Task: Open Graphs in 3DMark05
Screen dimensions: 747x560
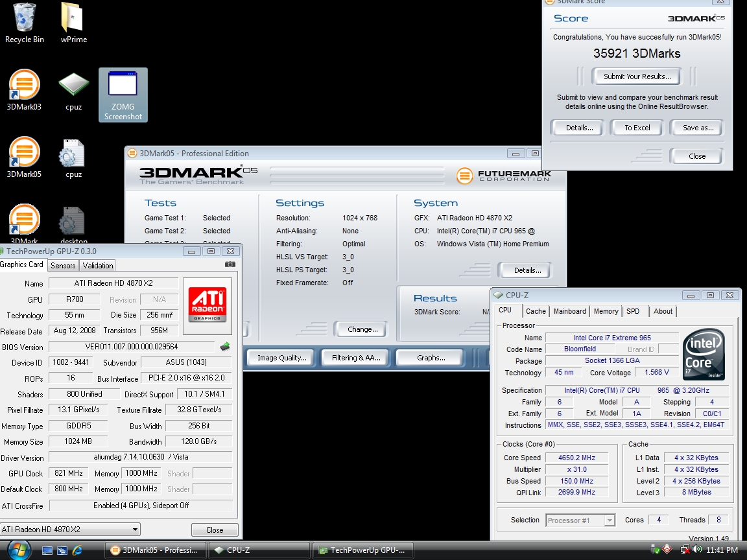Action: tap(431, 358)
